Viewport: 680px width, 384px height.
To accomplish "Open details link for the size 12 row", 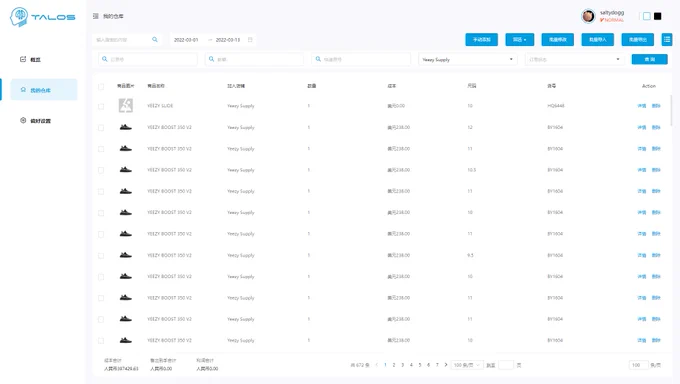I will point(642,127).
